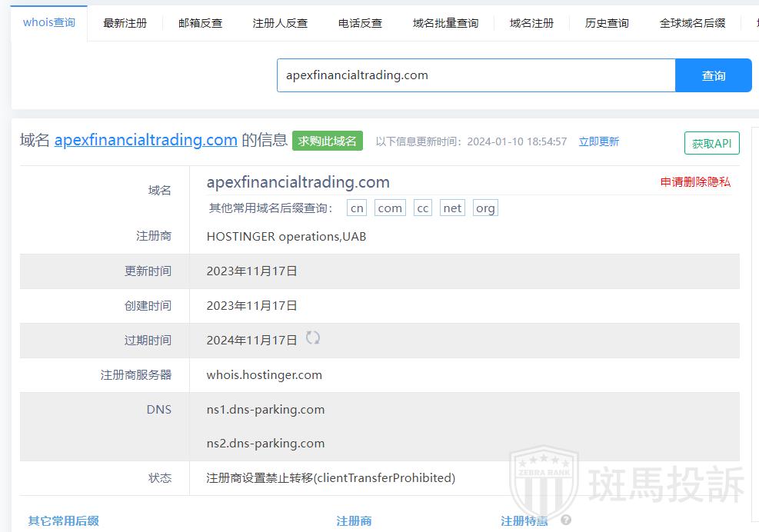Select the cn domain suffix option

[357, 208]
